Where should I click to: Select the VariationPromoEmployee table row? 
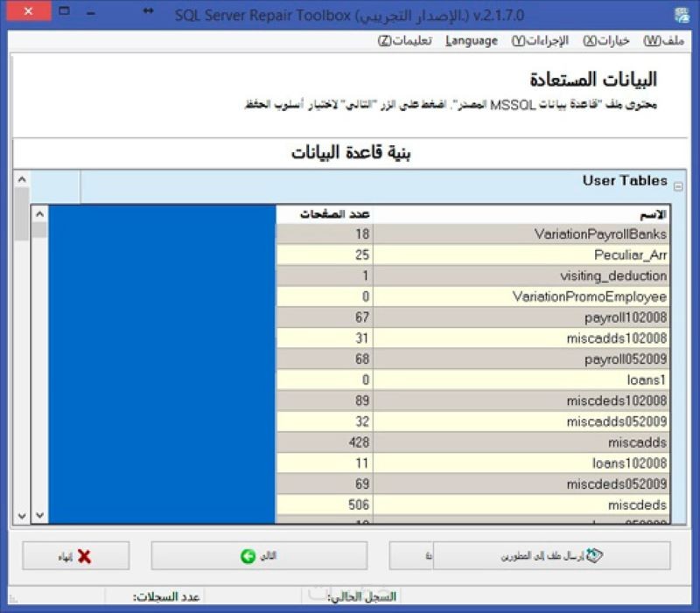tap(473, 296)
